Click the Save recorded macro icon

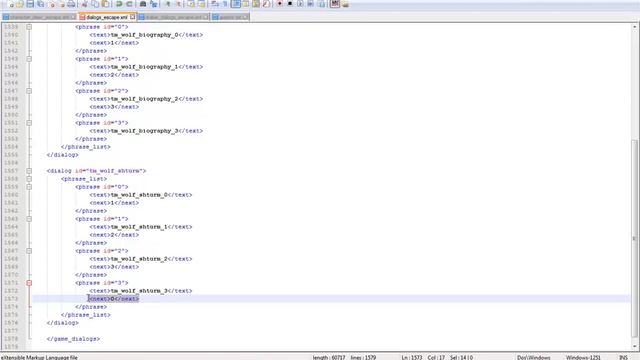pos(321,4)
